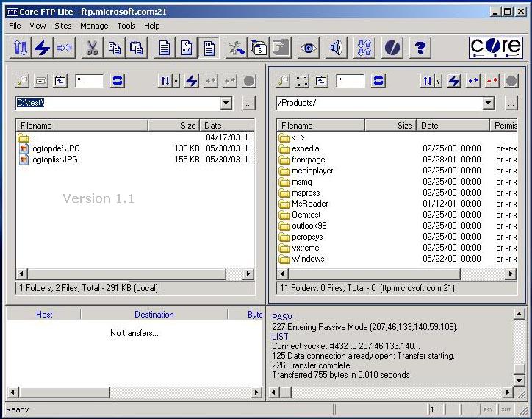Screen dimensions: 532x419
Task: Click the reconnect arrows toolbar icon
Action: (x=65, y=48)
